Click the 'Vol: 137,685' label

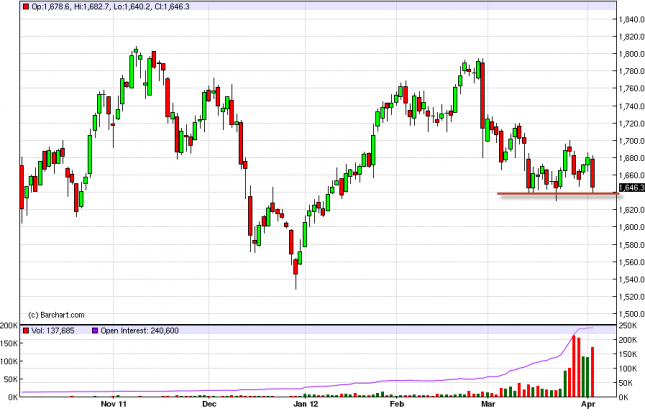pos(53,331)
